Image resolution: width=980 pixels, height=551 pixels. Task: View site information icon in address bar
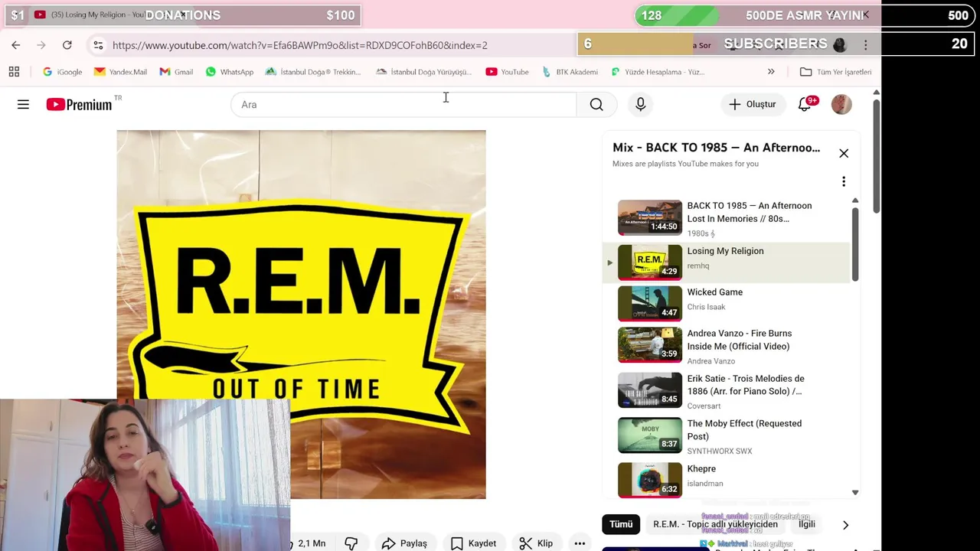click(x=98, y=45)
